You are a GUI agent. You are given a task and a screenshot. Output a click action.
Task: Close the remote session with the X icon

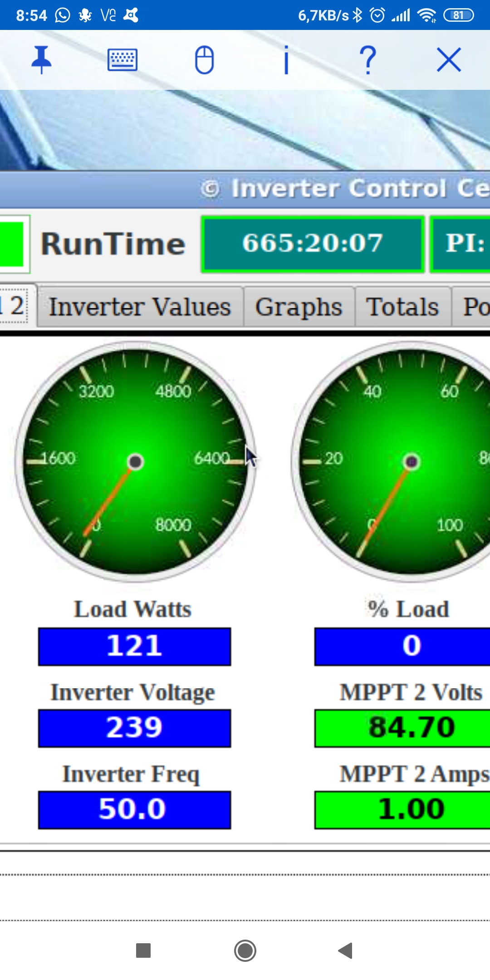(449, 60)
